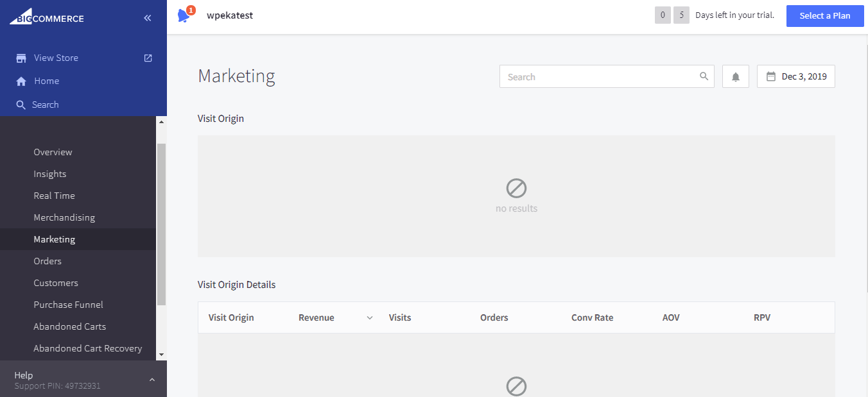Screen dimensions: 868x397
Task: Switch to the Orders analytics section
Action: (48, 260)
